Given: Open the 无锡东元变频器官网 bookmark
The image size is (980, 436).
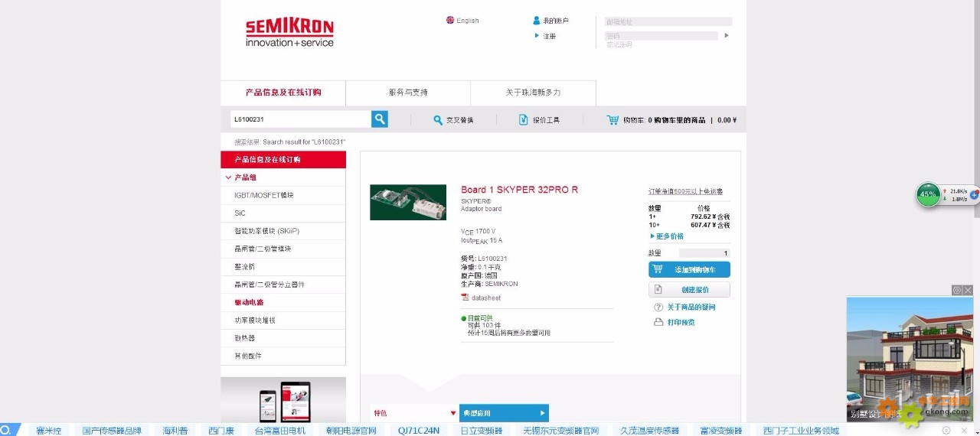Looking at the screenshot, I should [x=561, y=431].
